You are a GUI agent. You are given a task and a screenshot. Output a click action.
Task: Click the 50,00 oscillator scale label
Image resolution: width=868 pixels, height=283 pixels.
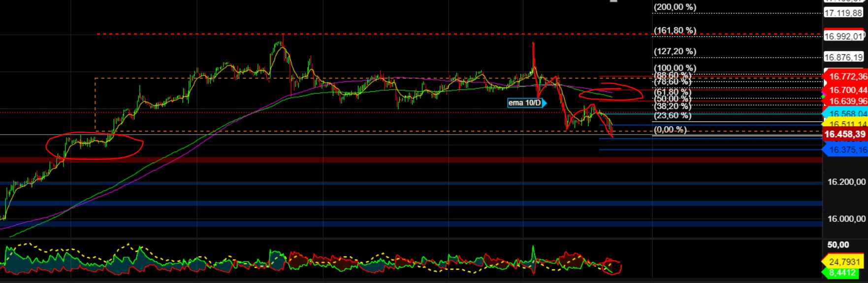pos(838,245)
